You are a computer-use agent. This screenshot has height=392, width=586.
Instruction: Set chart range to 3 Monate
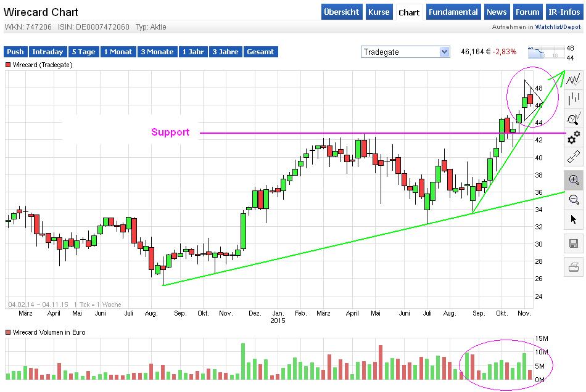pyautogui.click(x=157, y=52)
